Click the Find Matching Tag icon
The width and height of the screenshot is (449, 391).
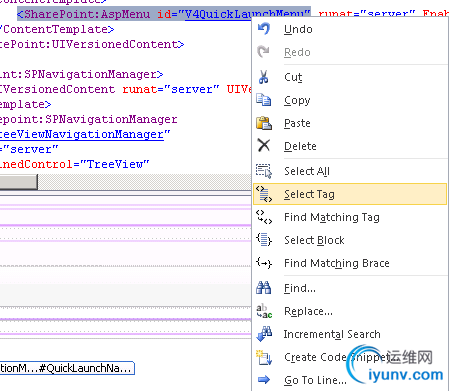pyautogui.click(x=264, y=217)
